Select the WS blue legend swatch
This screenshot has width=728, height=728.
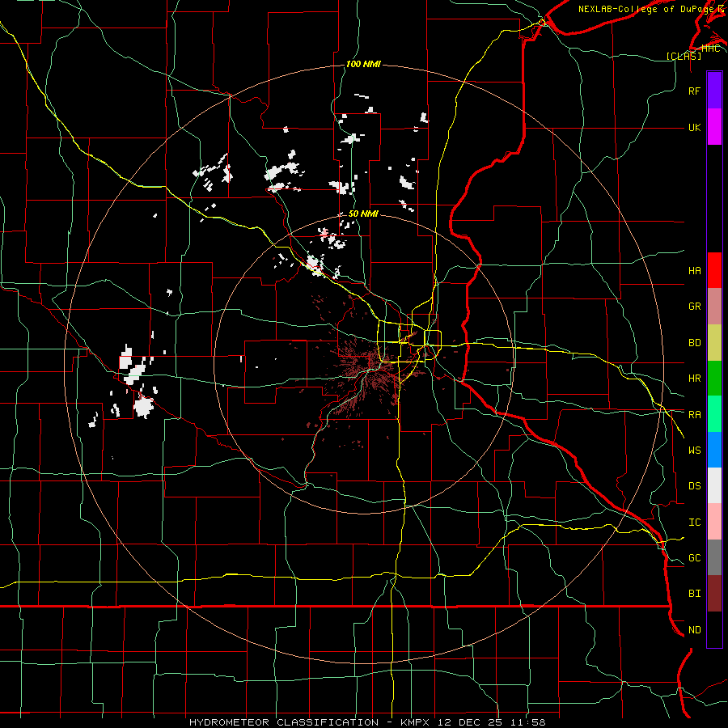click(x=714, y=450)
